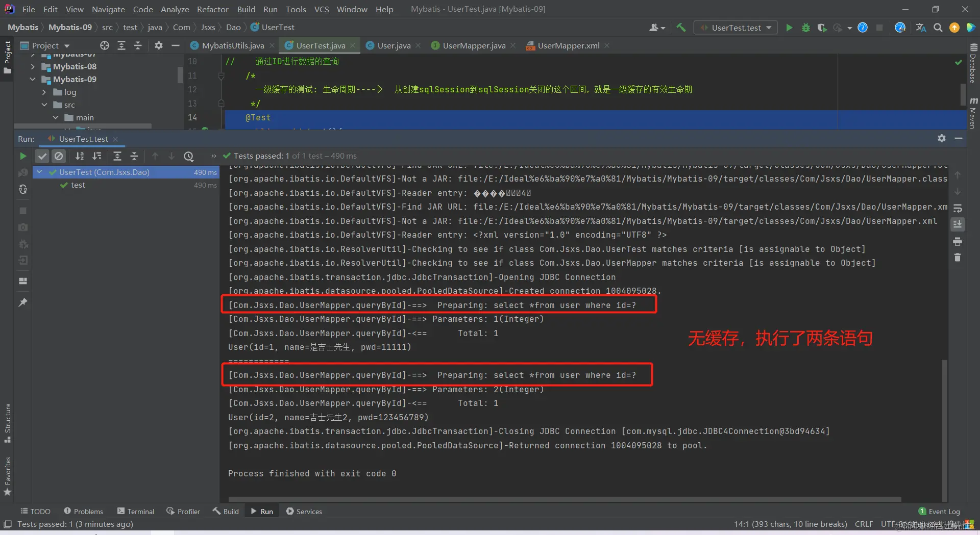
Task: Open Structure side panel
Action: [x=8, y=423]
